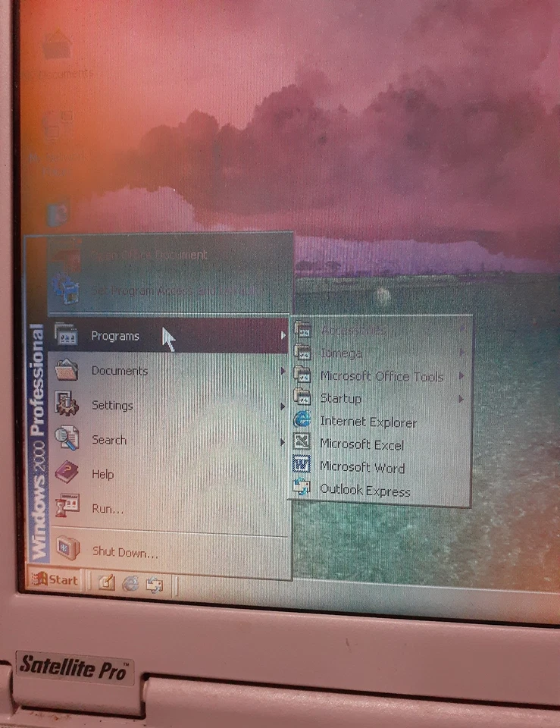Viewport: 560px width, 728px height.
Task: Launch Internet Explorer from the Quick Launch bar
Action: [x=130, y=583]
